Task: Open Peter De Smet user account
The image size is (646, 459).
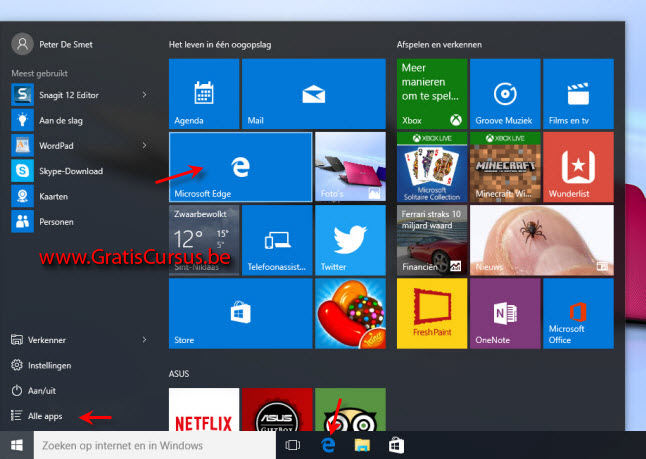Action: 52,44
